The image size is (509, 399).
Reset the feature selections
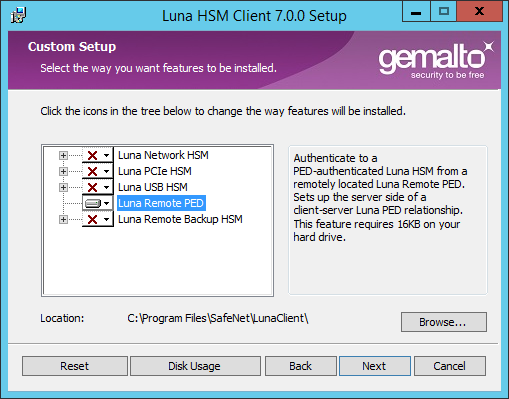(x=75, y=366)
